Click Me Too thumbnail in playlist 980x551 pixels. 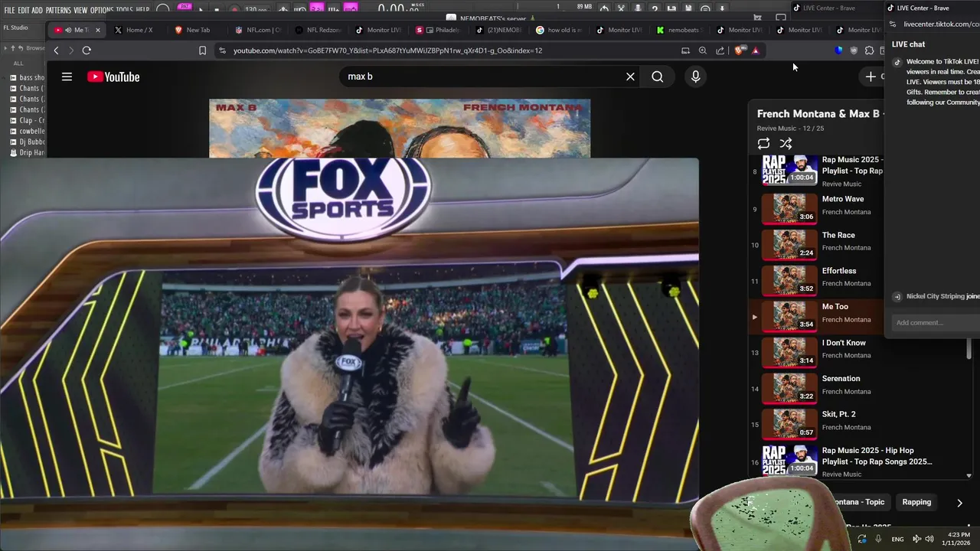pyautogui.click(x=789, y=315)
